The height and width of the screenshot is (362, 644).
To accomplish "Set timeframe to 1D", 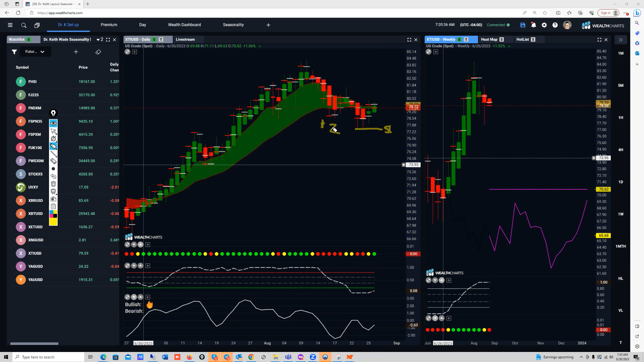I will coord(621,182).
